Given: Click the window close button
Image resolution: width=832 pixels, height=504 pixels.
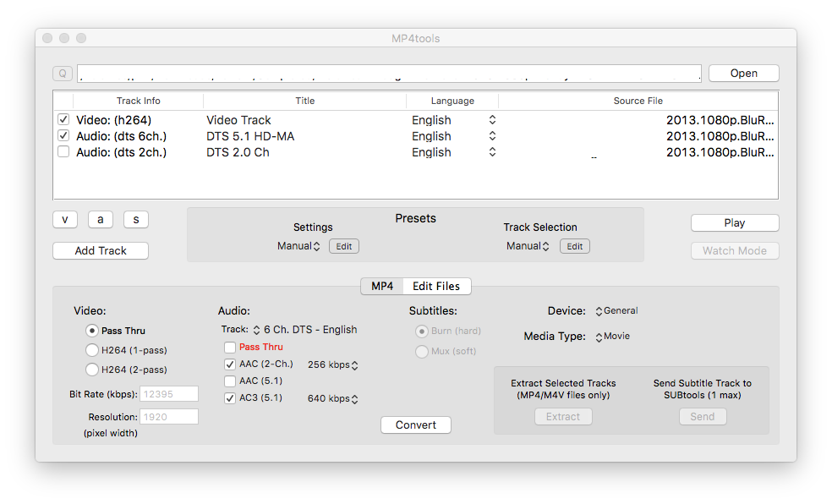Looking at the screenshot, I should point(47,38).
